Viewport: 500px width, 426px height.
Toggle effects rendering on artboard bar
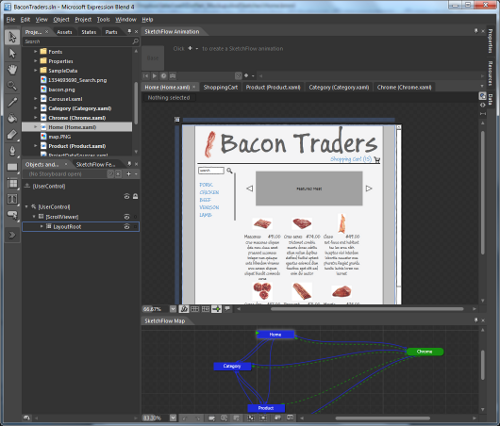(184, 309)
